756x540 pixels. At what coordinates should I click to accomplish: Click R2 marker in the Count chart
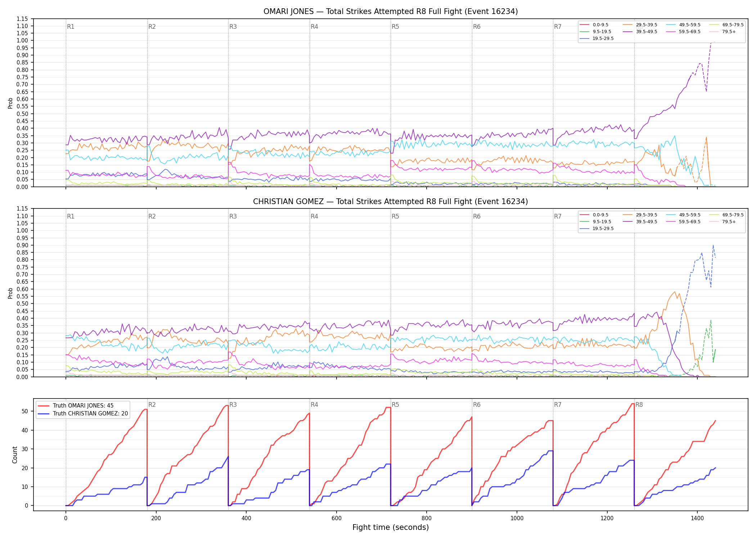point(152,405)
